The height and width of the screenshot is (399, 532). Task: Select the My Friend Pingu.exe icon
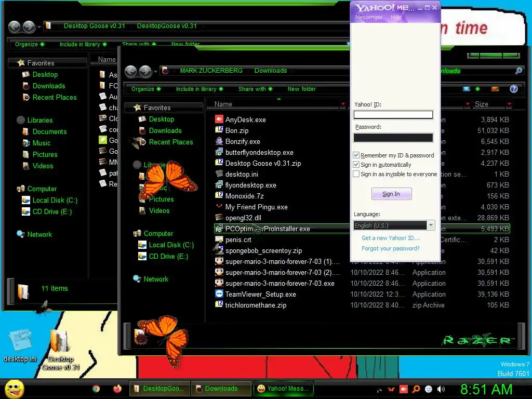219,207
